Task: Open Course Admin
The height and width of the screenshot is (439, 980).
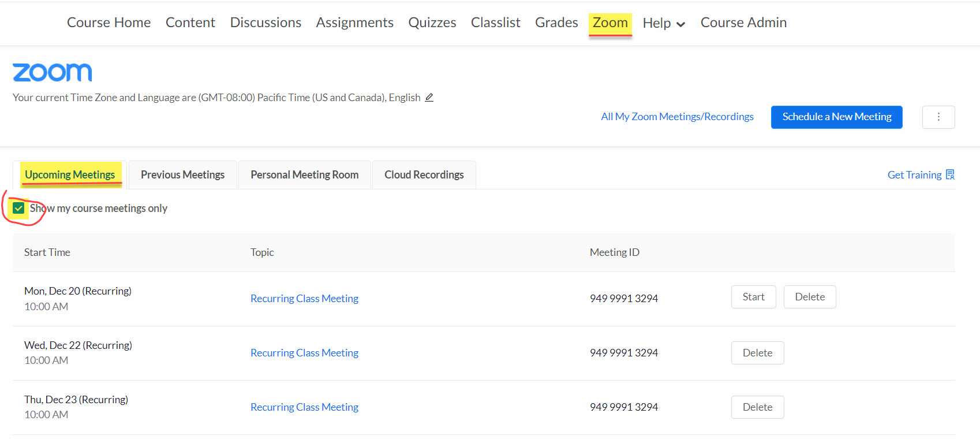Action: click(743, 23)
